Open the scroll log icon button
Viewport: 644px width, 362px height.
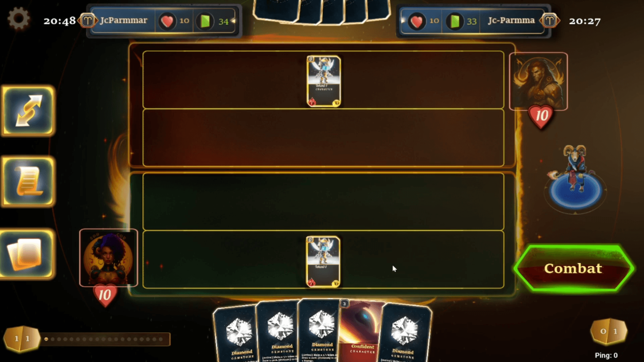tap(28, 182)
